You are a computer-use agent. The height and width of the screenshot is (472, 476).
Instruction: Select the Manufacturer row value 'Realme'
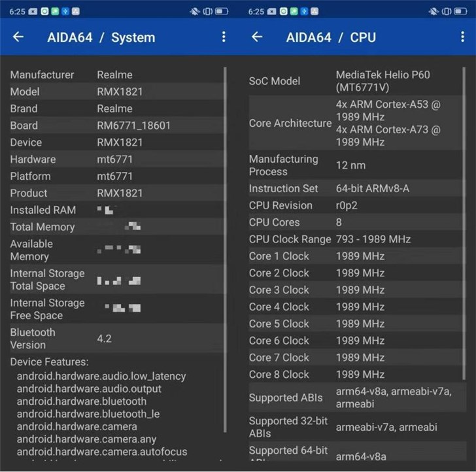pos(114,75)
